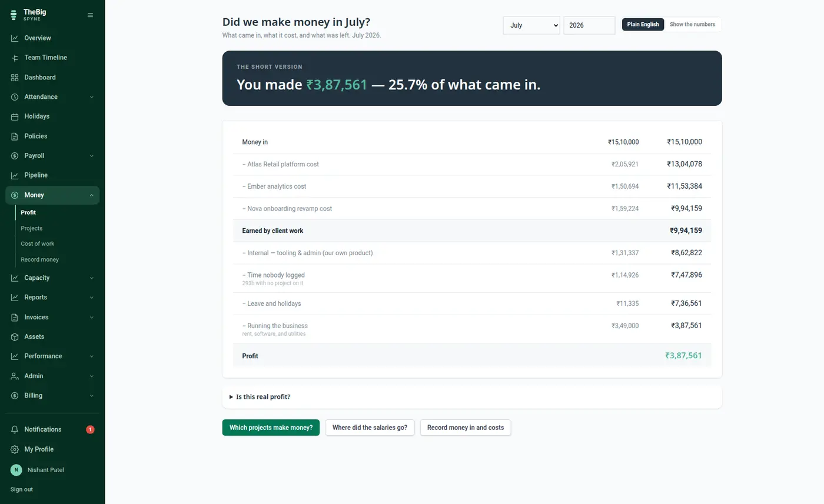Collapse the Money submenu chevron
Viewport: 824px width, 504px height.
tap(92, 195)
